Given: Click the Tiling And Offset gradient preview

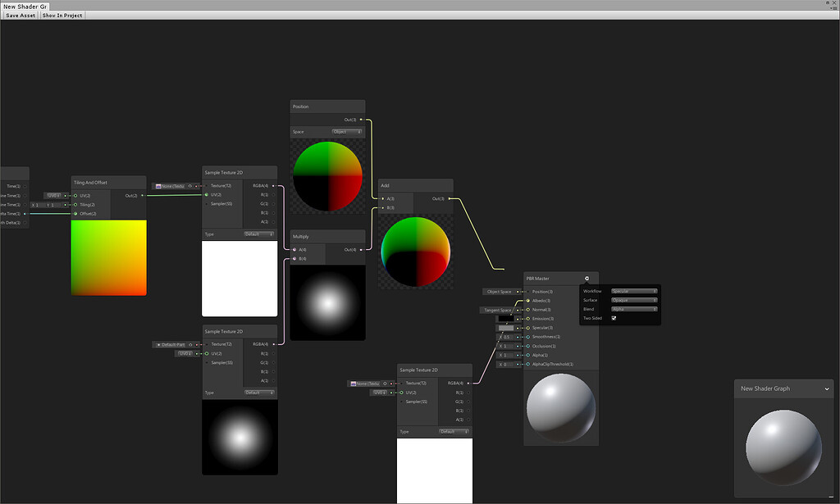Looking at the screenshot, I should point(109,257).
